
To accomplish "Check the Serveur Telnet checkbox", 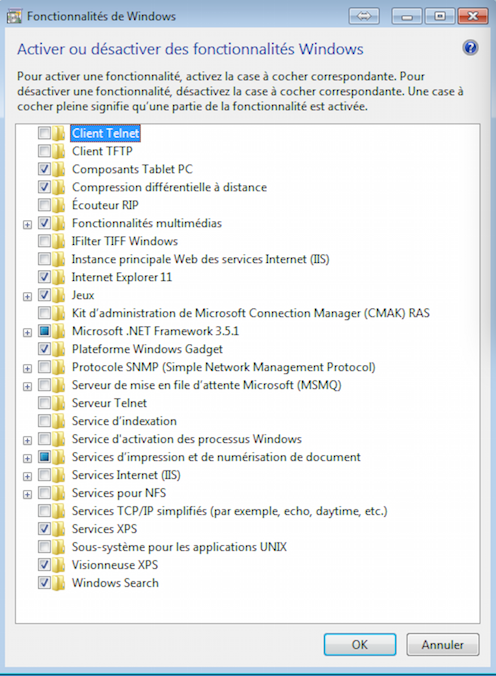I will pos(44,403).
